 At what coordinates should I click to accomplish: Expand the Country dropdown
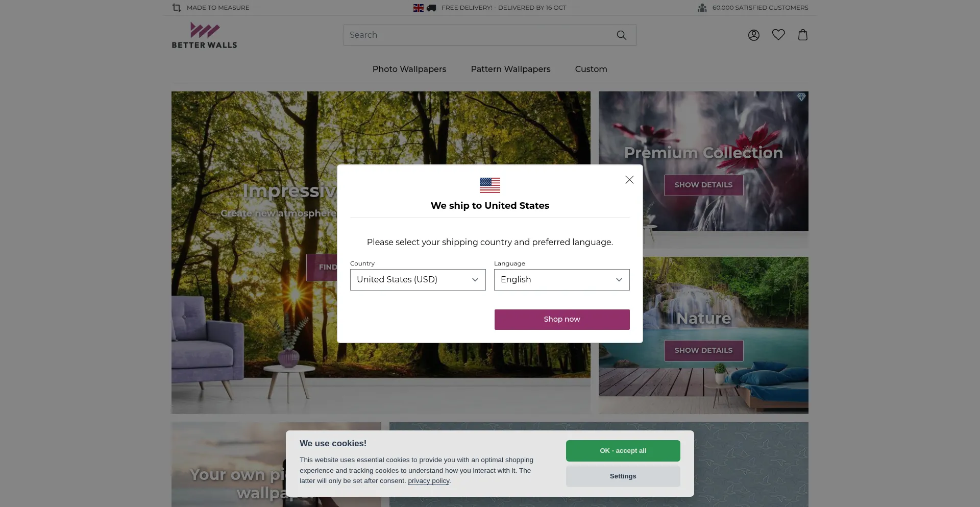coord(418,280)
